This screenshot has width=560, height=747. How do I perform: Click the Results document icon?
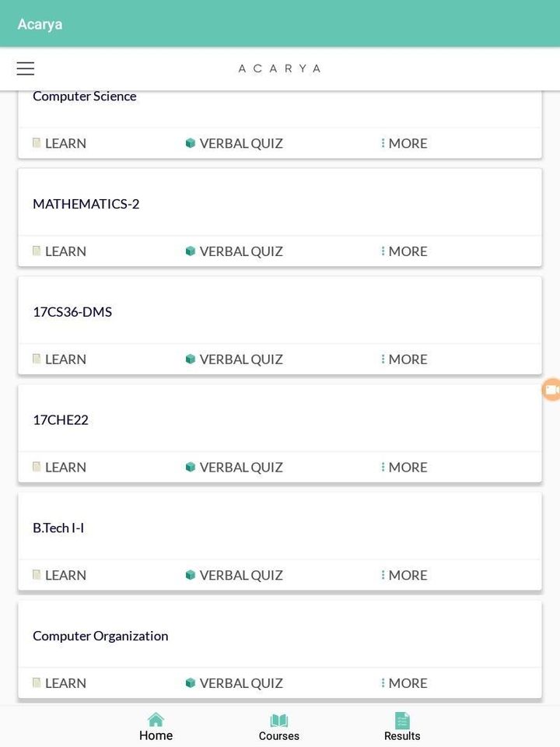tap(402, 721)
